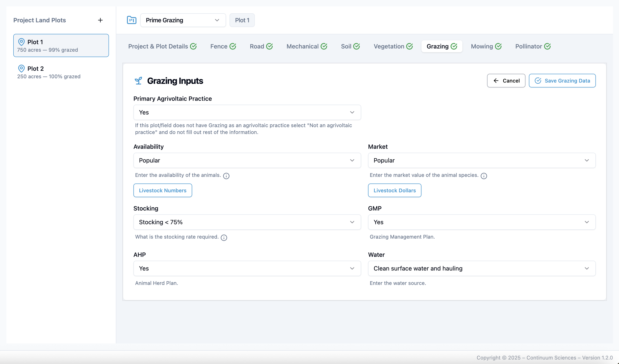
Task: Open the AHP dropdown
Action: [247, 268]
